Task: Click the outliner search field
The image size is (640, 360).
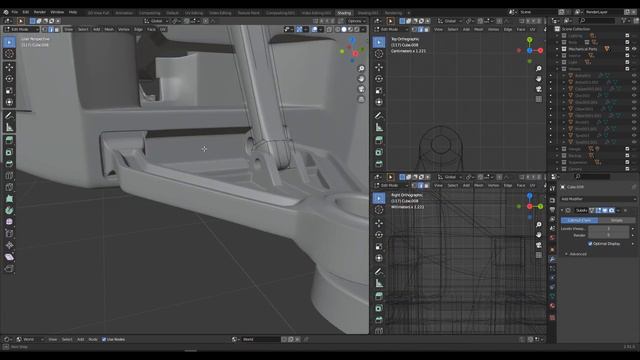Action: pyautogui.click(x=598, y=20)
